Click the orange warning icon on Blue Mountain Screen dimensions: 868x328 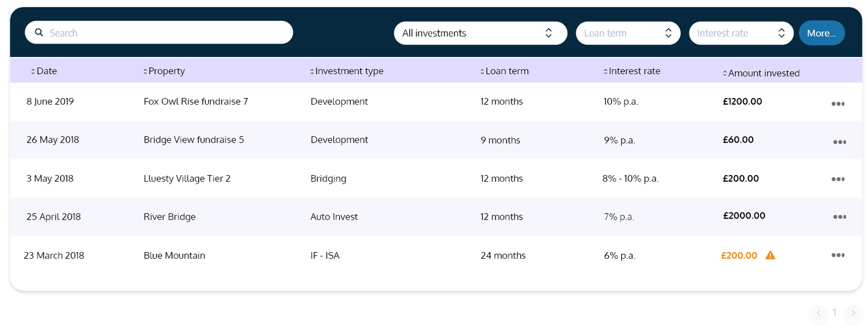tap(770, 255)
